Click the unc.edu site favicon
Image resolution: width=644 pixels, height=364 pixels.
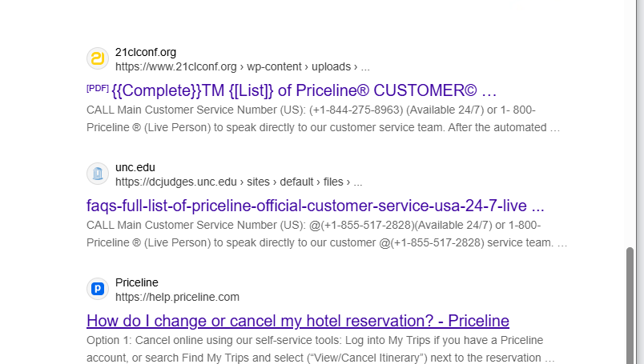[x=97, y=174]
